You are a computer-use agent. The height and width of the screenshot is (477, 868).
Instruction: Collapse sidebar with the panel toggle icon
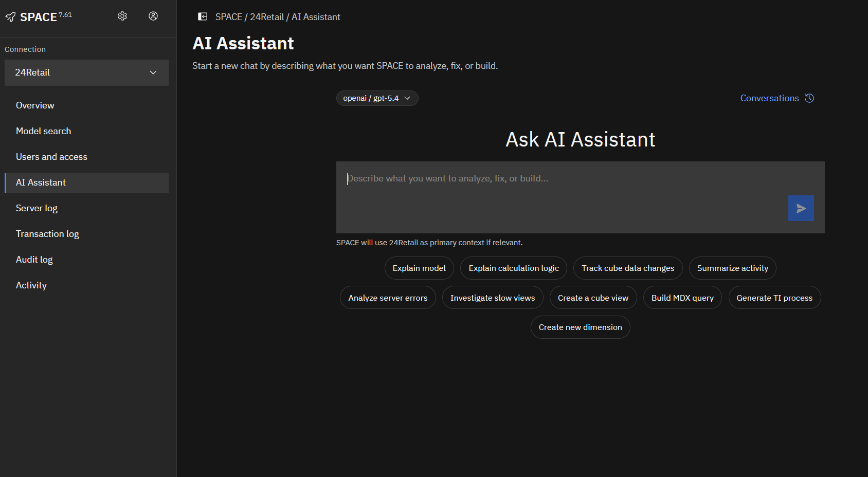tap(203, 16)
